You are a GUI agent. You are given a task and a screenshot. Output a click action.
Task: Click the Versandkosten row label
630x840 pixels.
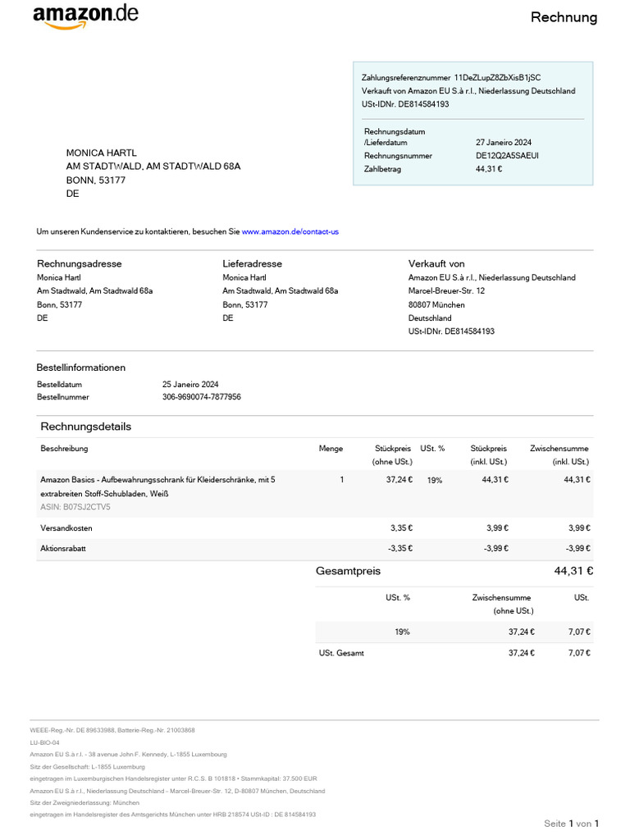[66, 528]
